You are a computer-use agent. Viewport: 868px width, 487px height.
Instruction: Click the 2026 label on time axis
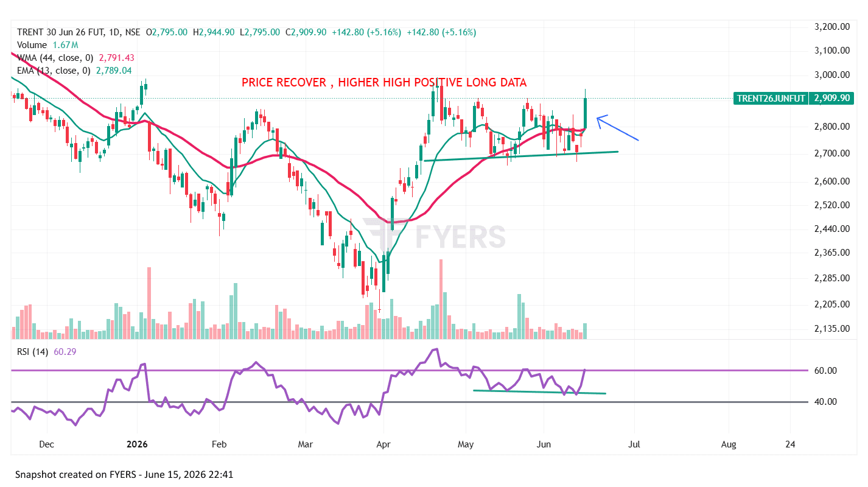click(x=137, y=445)
